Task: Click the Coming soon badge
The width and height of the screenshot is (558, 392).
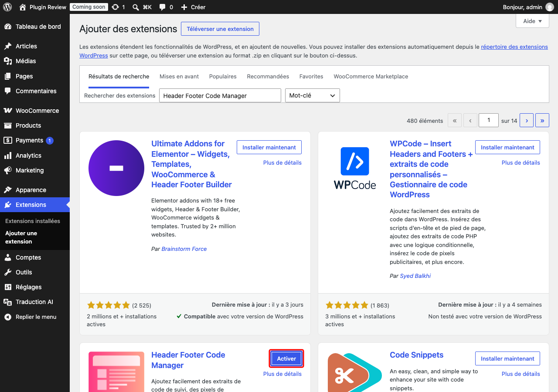Action: pyautogui.click(x=89, y=7)
